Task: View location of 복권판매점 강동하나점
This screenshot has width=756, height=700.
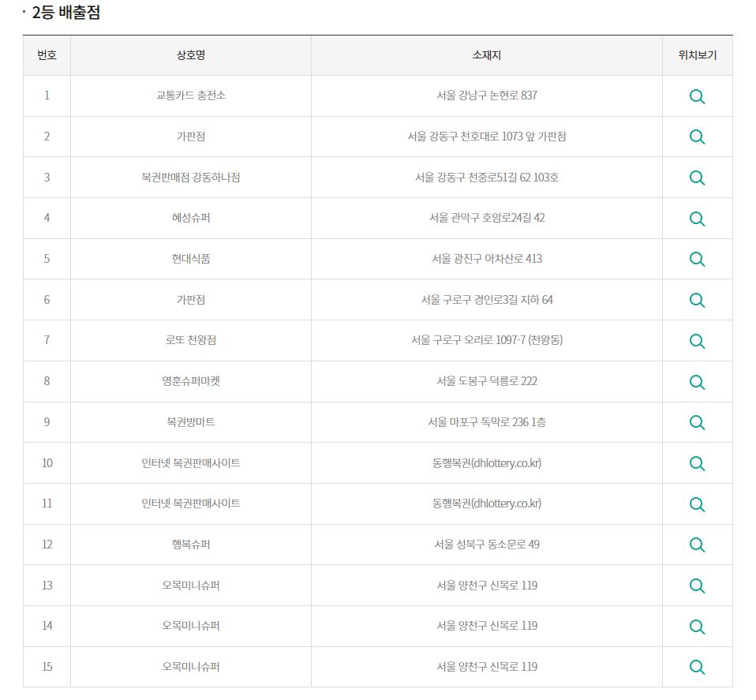Action: [697, 178]
